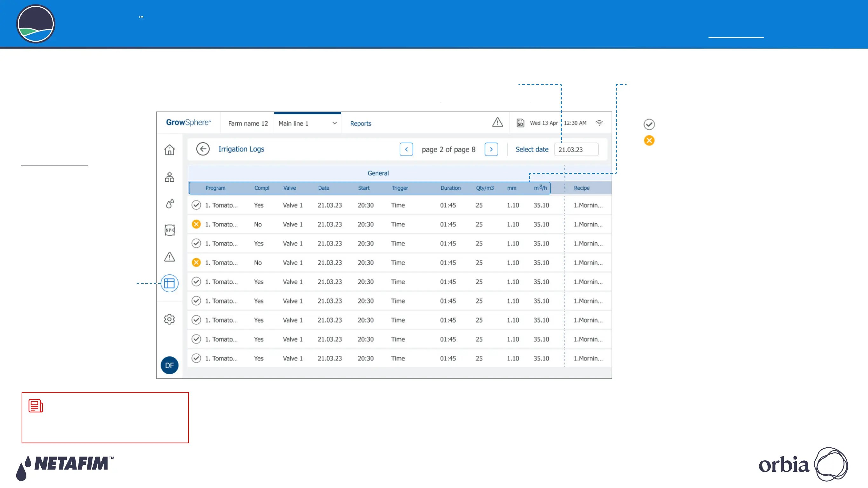The height and width of the screenshot is (488, 868).
Task: Click completed check icon in eighth log row
Action: (196, 339)
